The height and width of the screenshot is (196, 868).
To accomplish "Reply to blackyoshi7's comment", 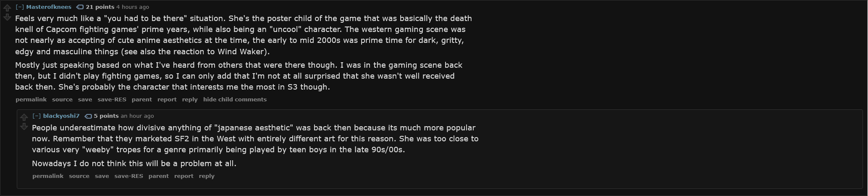I will pos(207,176).
